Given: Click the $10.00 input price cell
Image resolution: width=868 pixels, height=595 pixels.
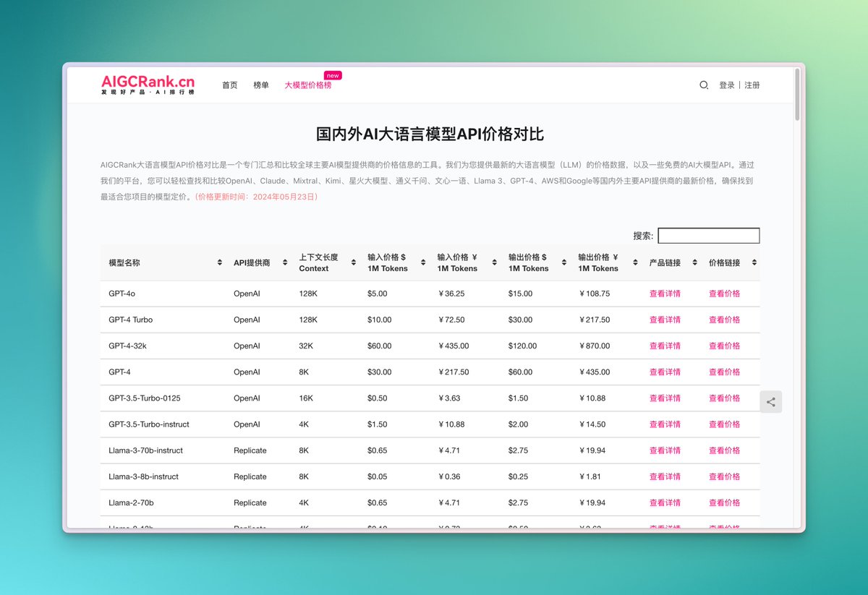Looking at the screenshot, I should (379, 320).
